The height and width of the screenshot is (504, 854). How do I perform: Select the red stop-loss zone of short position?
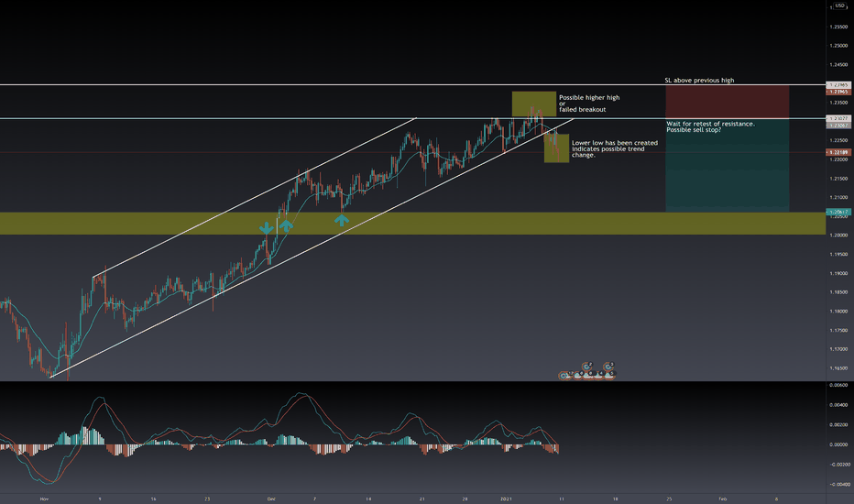[728, 102]
